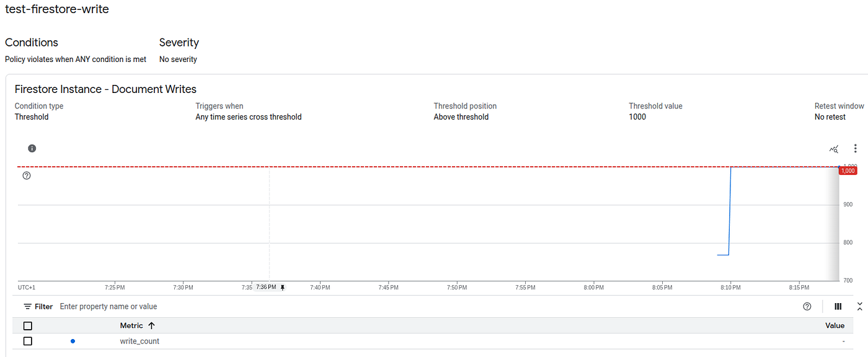The image size is (868, 357).
Task: Click the Metric sort arrow
Action: click(x=152, y=326)
